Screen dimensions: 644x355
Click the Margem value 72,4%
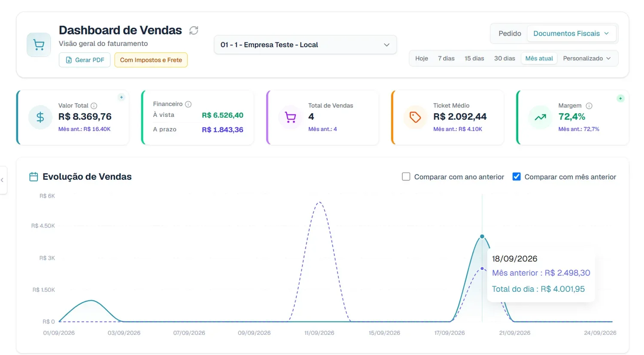coord(571,117)
